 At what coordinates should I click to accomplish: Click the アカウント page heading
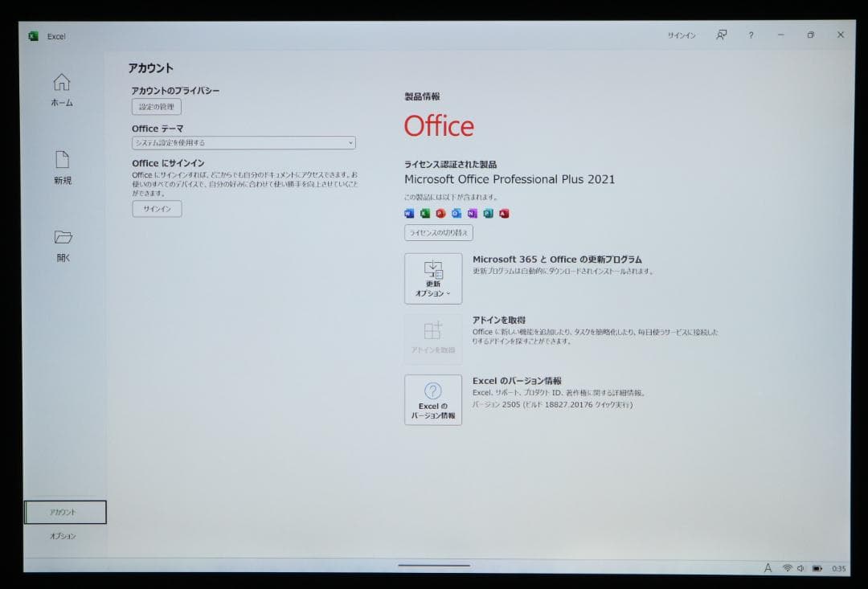click(x=150, y=68)
